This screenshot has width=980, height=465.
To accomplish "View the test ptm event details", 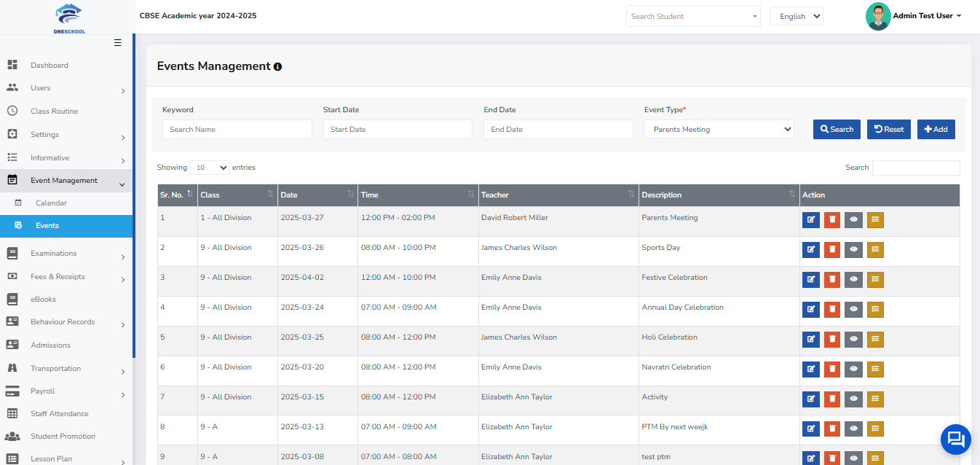I will tap(853, 458).
